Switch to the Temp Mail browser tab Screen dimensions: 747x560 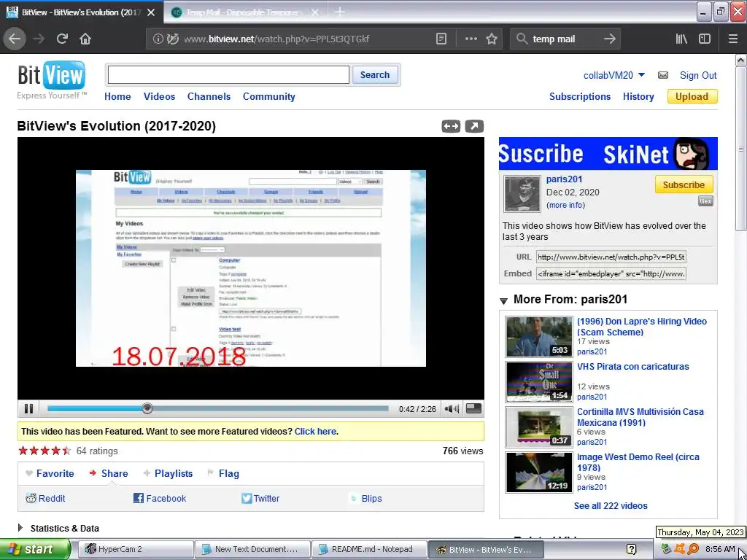click(244, 12)
